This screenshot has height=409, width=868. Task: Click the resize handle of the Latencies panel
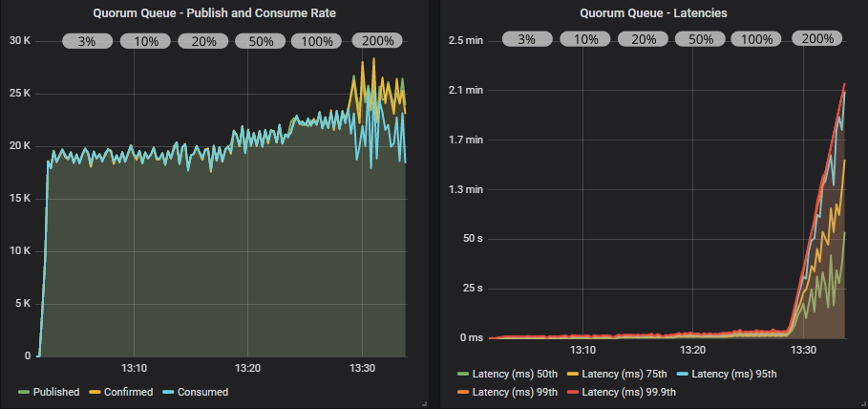[x=862, y=404]
